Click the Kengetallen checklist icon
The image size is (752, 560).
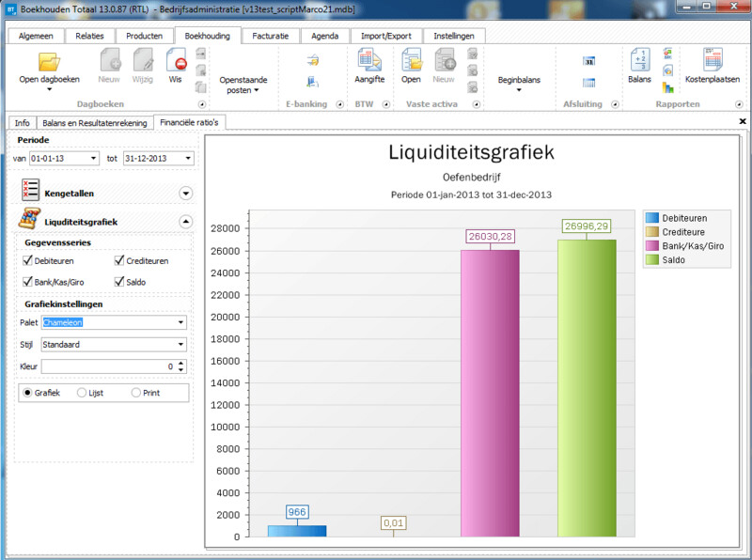30,190
